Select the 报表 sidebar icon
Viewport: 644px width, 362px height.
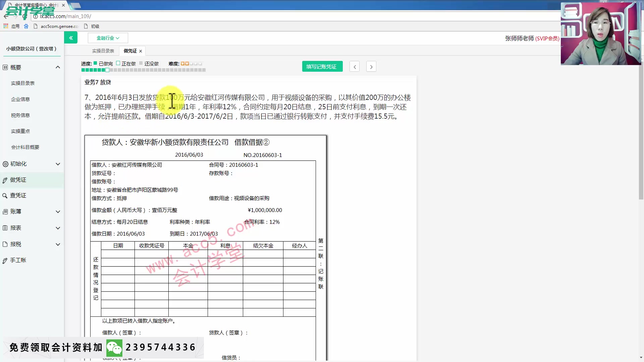tap(5, 228)
